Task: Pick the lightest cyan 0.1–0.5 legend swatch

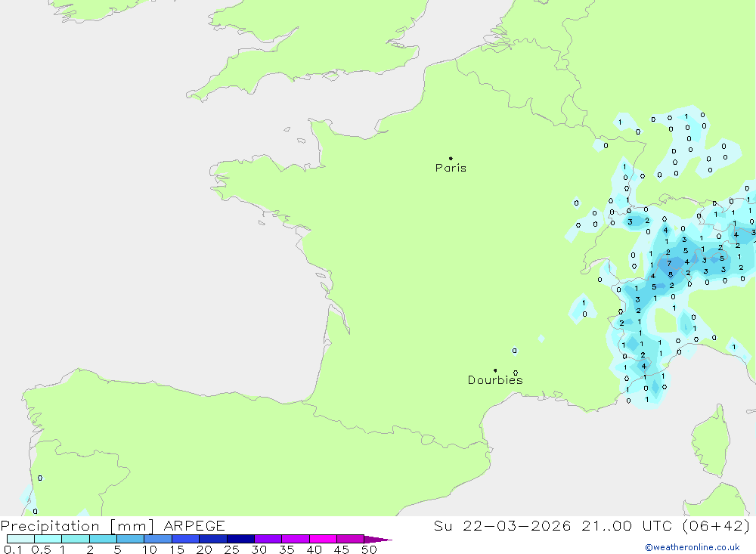Action: (20, 540)
